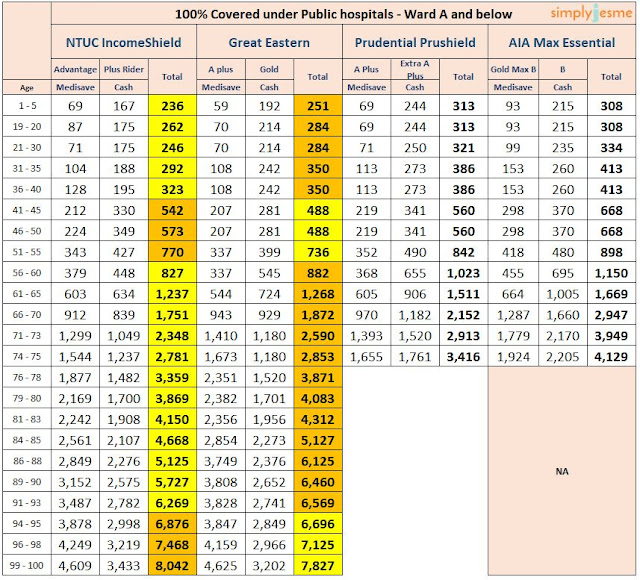Click the NTUC total '262'

(x=172, y=127)
